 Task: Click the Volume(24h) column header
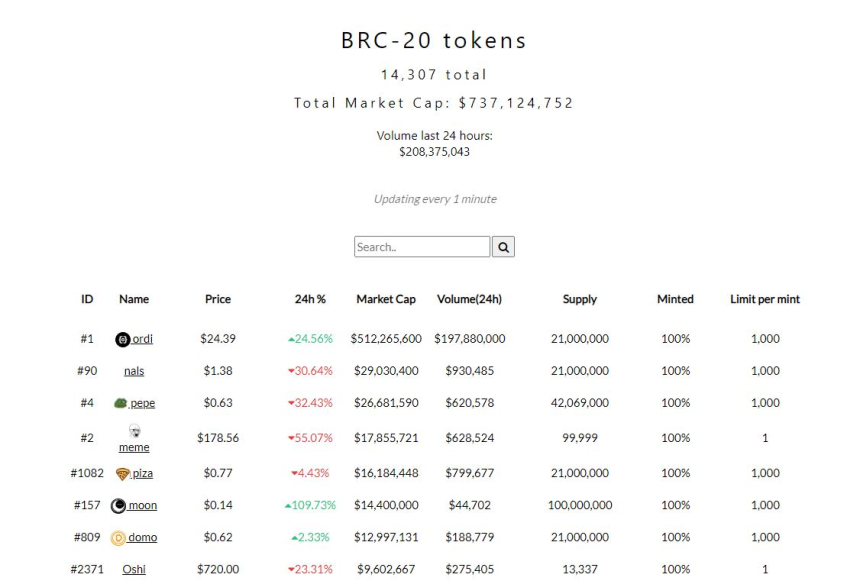pyautogui.click(x=470, y=298)
